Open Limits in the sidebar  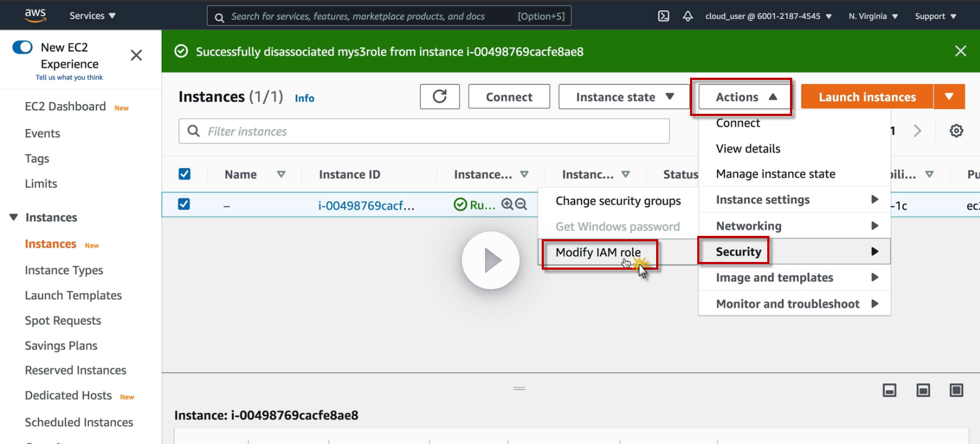41,184
